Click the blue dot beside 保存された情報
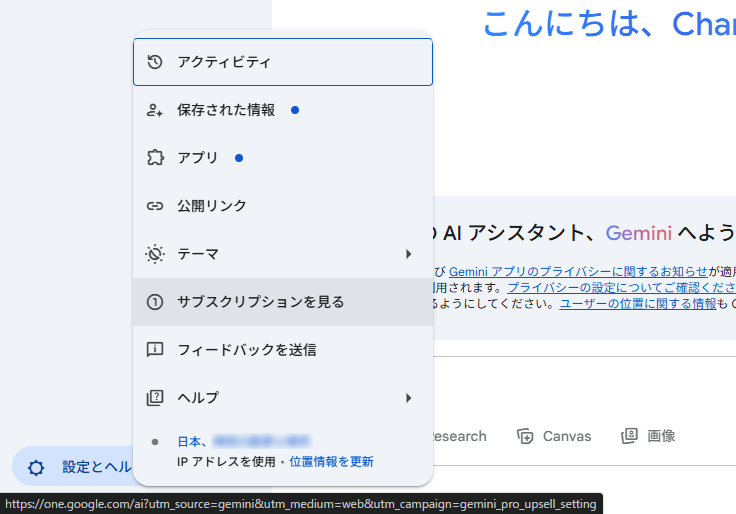Image resolution: width=736 pixels, height=514 pixels. 295,110
